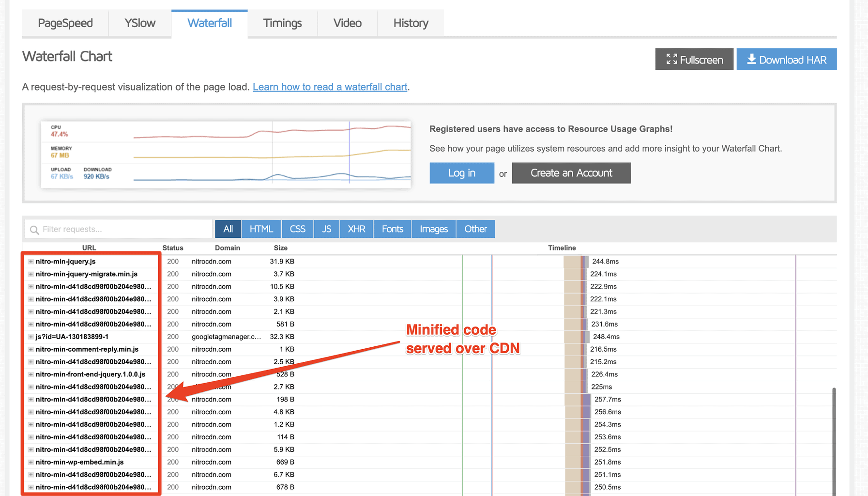Expand nitro-min-front-end-jquery.1.0.0.js row

click(x=31, y=374)
